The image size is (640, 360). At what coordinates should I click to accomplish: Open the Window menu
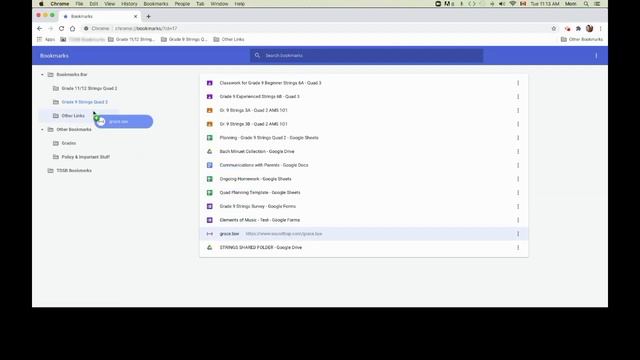tap(219, 4)
